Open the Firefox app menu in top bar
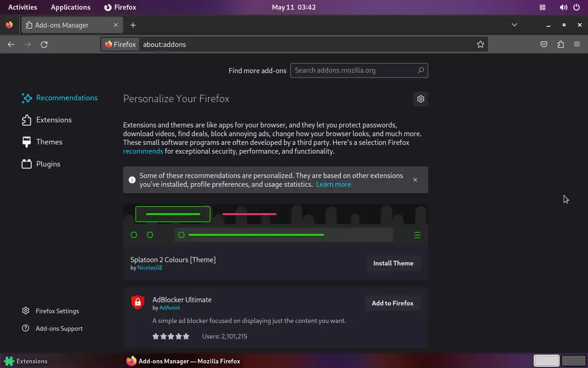588x368 pixels. coord(120,7)
